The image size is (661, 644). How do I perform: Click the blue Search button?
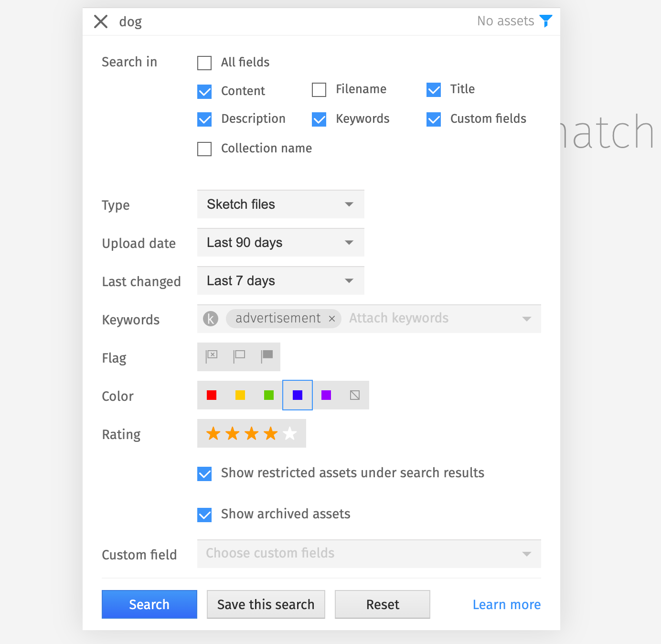click(149, 604)
